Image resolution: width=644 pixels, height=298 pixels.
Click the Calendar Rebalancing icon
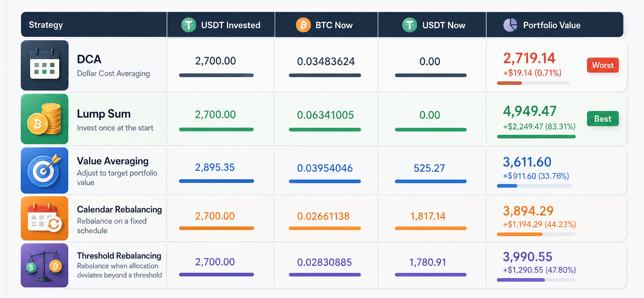click(x=45, y=218)
